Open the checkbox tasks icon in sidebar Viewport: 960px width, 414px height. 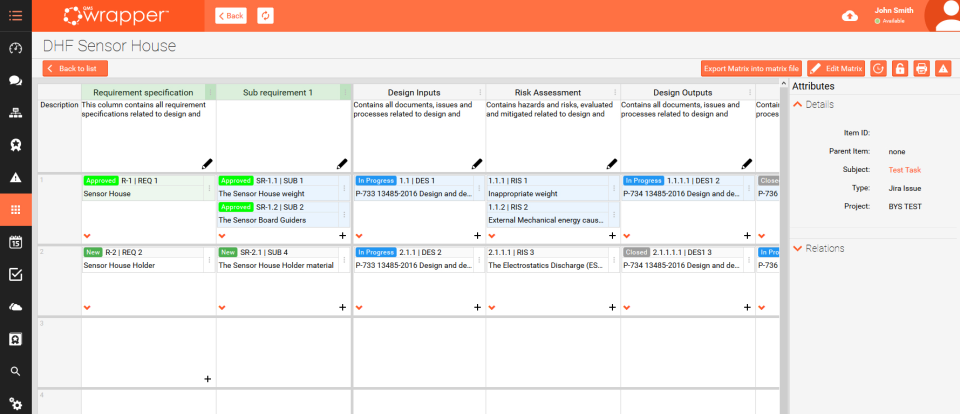click(x=15, y=274)
